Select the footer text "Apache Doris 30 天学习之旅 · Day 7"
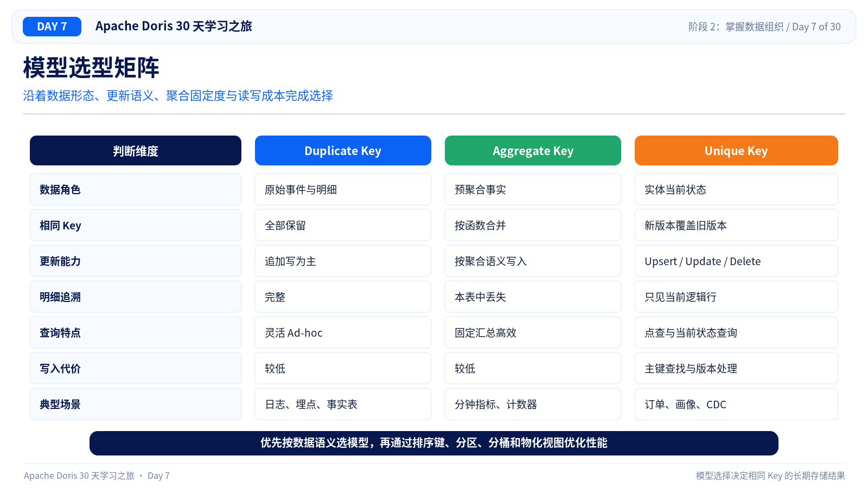The height and width of the screenshot is (488, 868). point(97,476)
